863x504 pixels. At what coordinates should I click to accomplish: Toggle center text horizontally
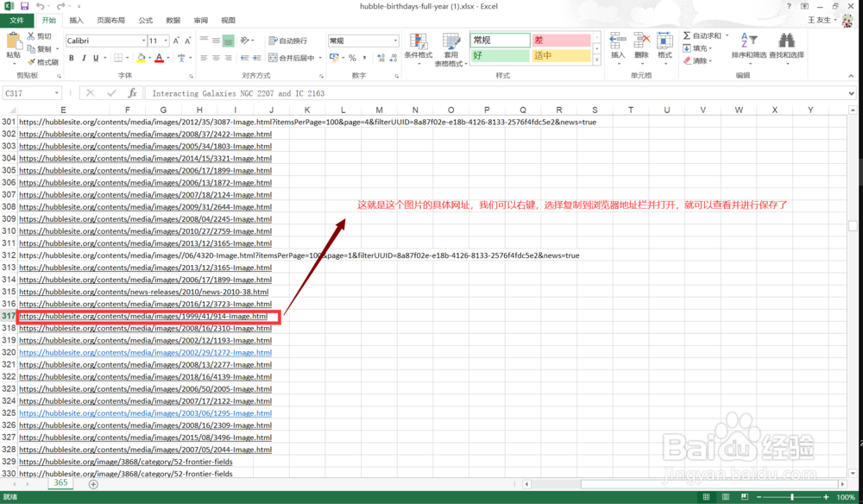pos(216,58)
